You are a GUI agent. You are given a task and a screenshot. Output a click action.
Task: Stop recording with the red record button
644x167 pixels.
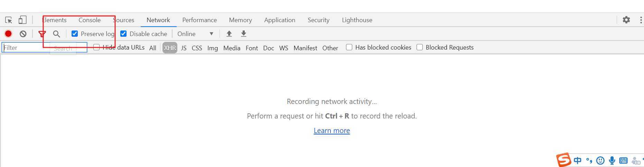coord(8,34)
